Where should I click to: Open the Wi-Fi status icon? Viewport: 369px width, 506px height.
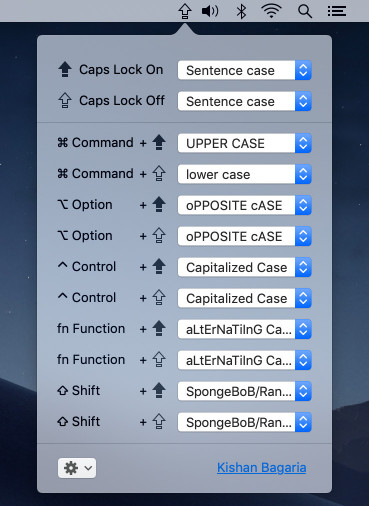tap(272, 11)
